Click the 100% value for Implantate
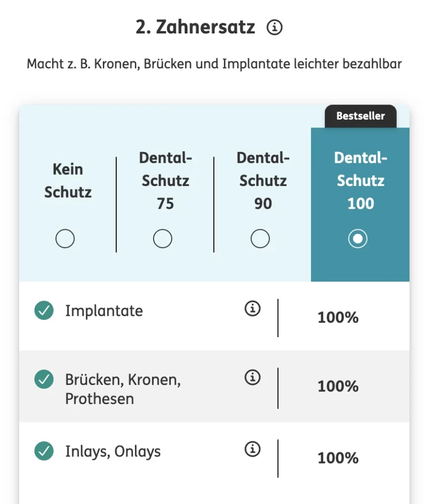The width and height of the screenshot is (443, 504). [x=338, y=317]
